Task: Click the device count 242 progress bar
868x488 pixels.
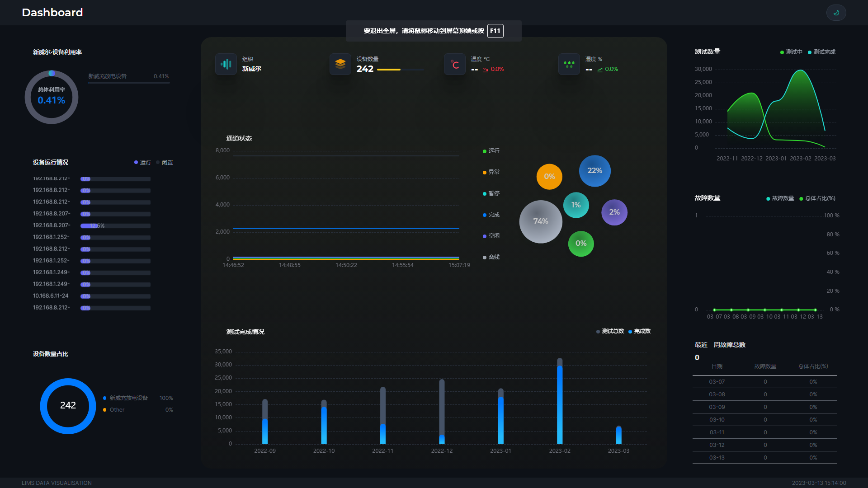Action: pyautogui.click(x=401, y=70)
